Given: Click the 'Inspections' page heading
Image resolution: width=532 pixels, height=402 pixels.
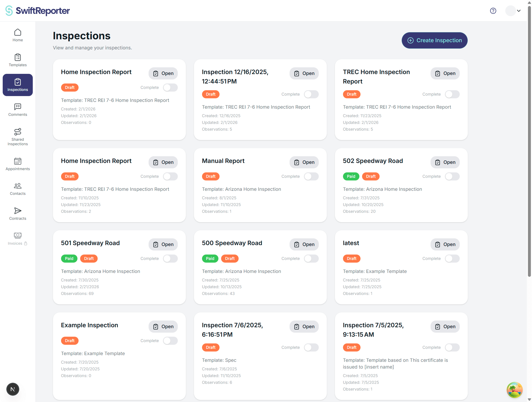Looking at the screenshot, I should click(x=81, y=36).
